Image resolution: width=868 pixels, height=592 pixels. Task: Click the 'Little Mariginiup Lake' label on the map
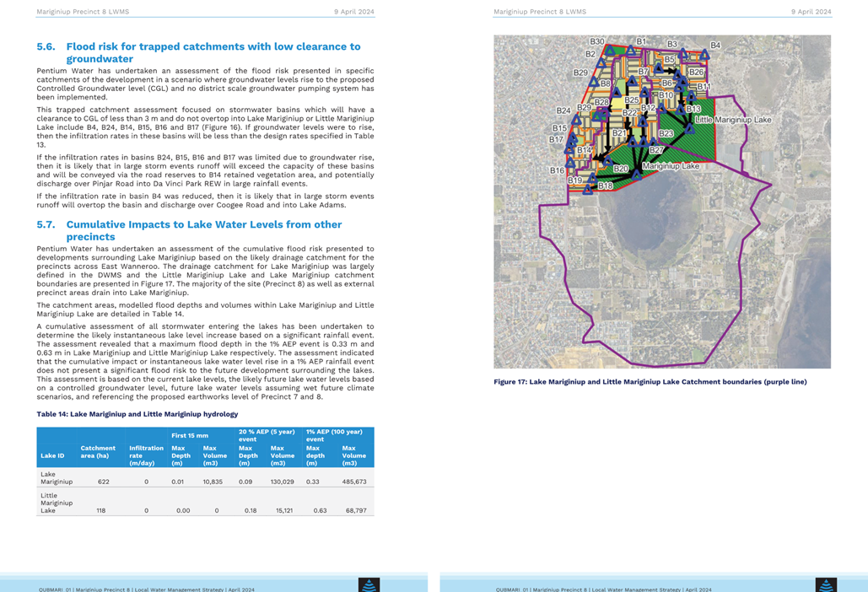point(733,120)
